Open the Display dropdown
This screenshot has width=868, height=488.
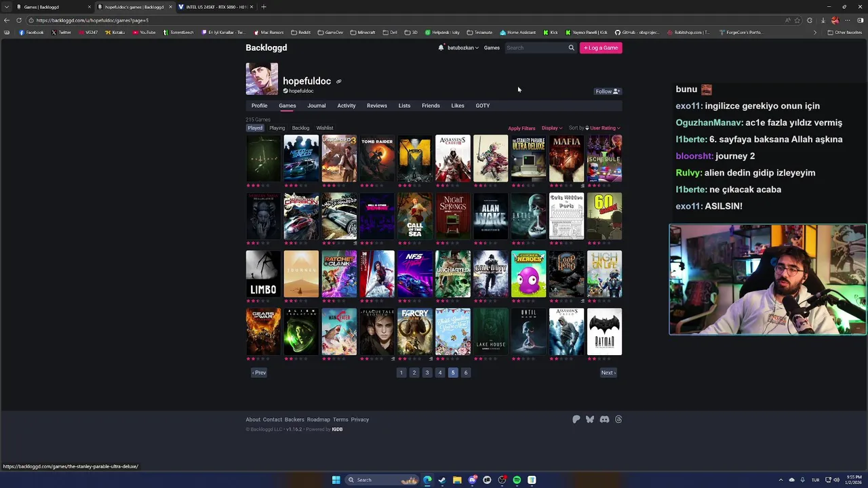click(x=551, y=128)
